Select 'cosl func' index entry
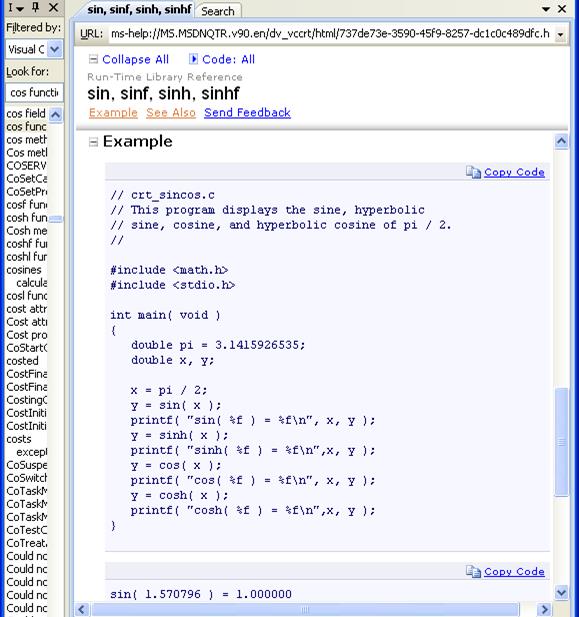The height and width of the screenshot is (617, 579). [26, 296]
